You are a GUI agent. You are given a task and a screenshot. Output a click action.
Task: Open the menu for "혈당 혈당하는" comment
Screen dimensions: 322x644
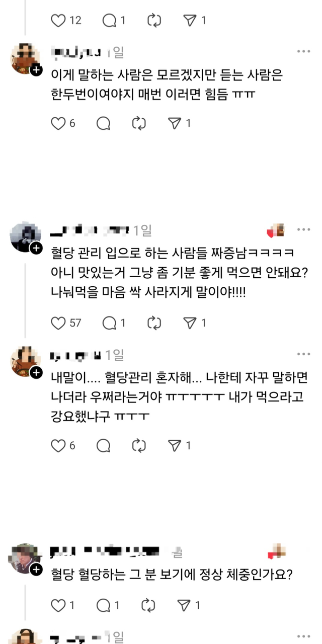pos(303,552)
